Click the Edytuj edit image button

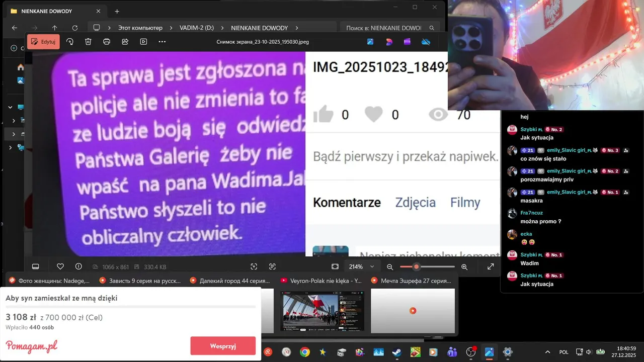(x=43, y=42)
